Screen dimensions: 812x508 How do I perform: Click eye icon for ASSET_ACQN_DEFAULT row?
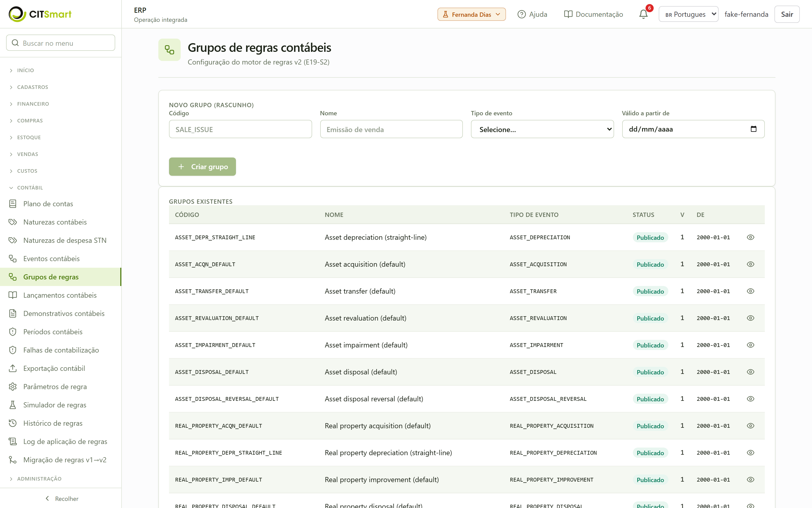751,264
